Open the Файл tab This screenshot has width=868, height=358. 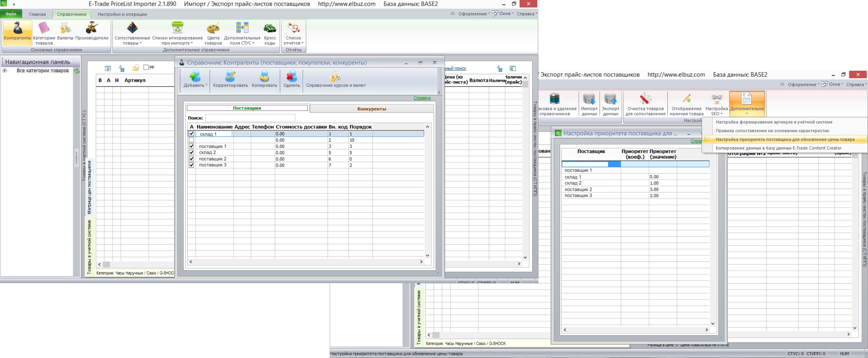click(x=11, y=14)
